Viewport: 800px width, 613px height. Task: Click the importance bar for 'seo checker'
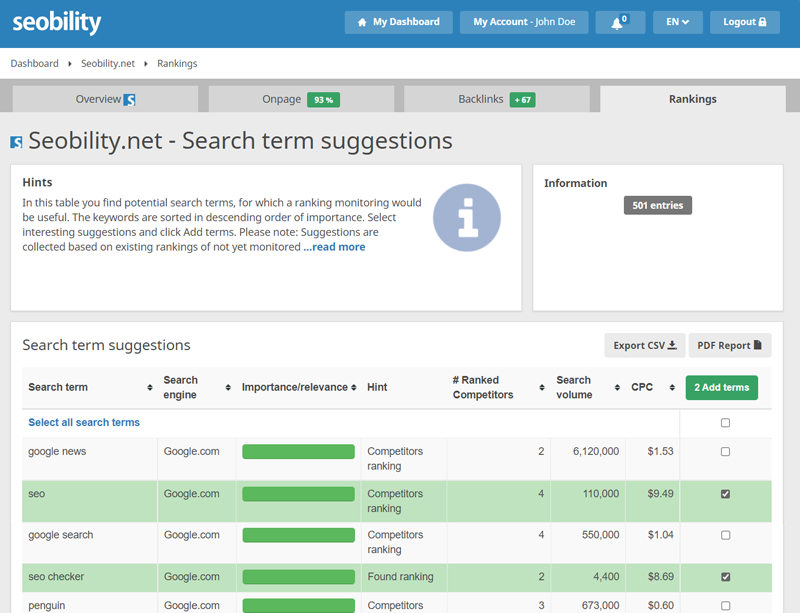(x=298, y=576)
